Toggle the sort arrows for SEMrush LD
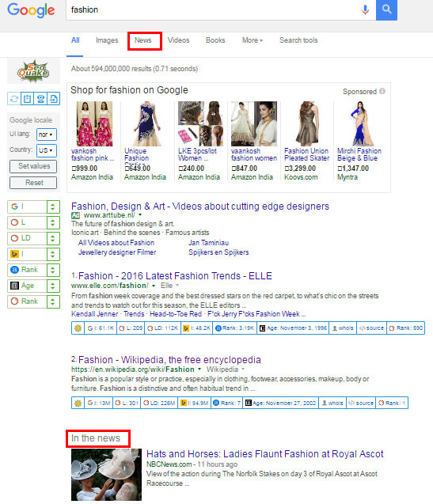433x504 pixels. [x=53, y=238]
